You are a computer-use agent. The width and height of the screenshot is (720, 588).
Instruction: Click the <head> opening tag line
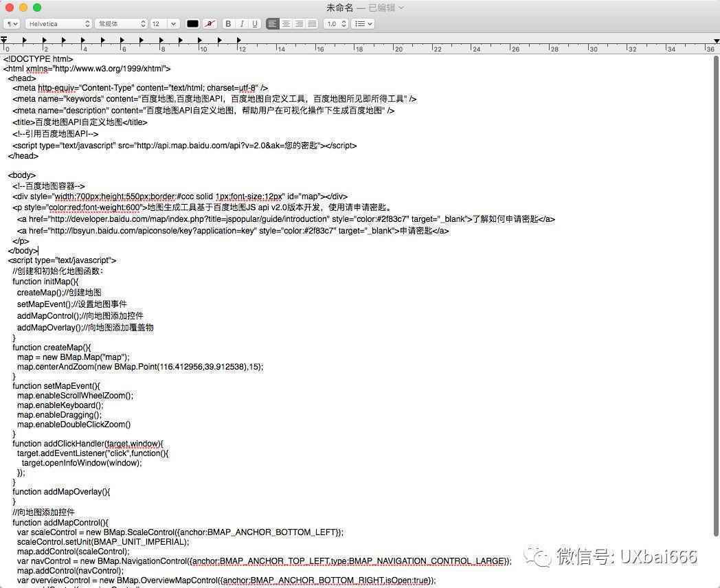(21, 78)
